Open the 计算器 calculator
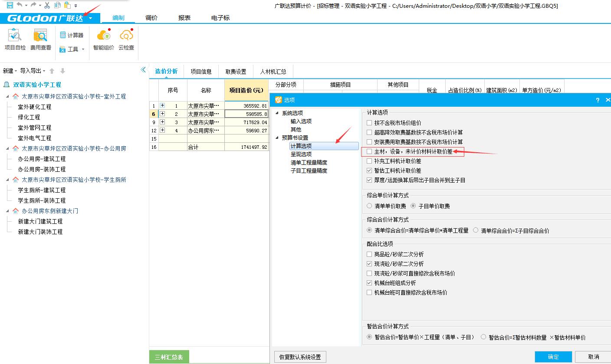This screenshot has height=364, width=611. [x=72, y=35]
